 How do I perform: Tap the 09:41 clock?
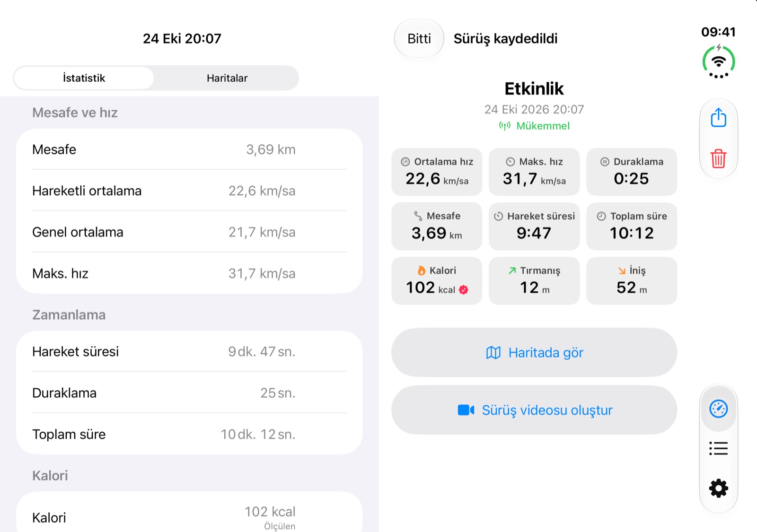pos(718,32)
